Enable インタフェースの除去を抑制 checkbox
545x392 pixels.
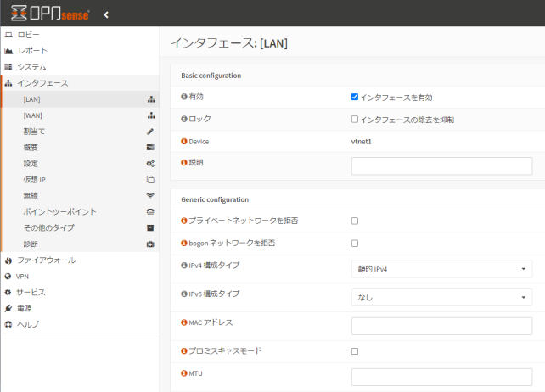pyautogui.click(x=355, y=120)
